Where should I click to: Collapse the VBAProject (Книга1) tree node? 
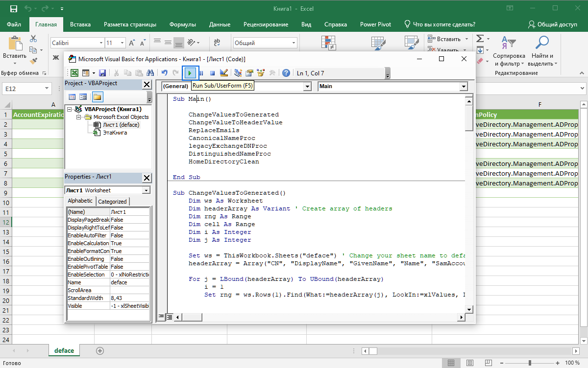(x=70, y=109)
